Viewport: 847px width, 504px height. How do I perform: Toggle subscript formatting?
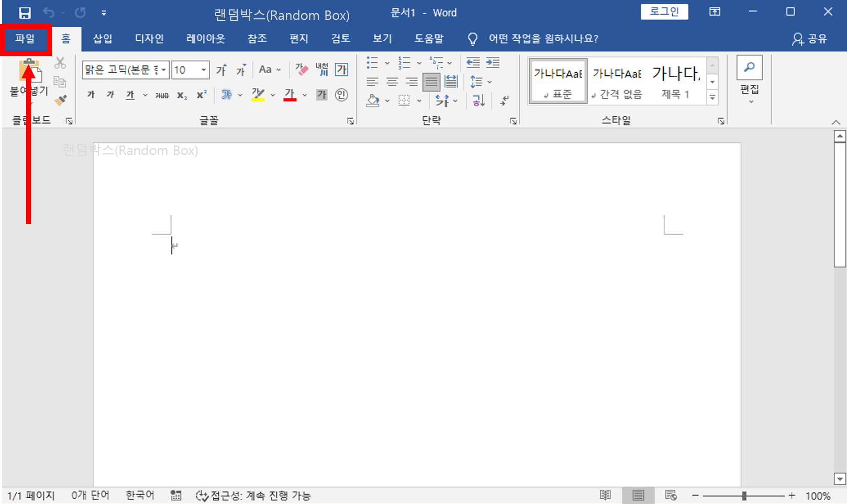(182, 95)
